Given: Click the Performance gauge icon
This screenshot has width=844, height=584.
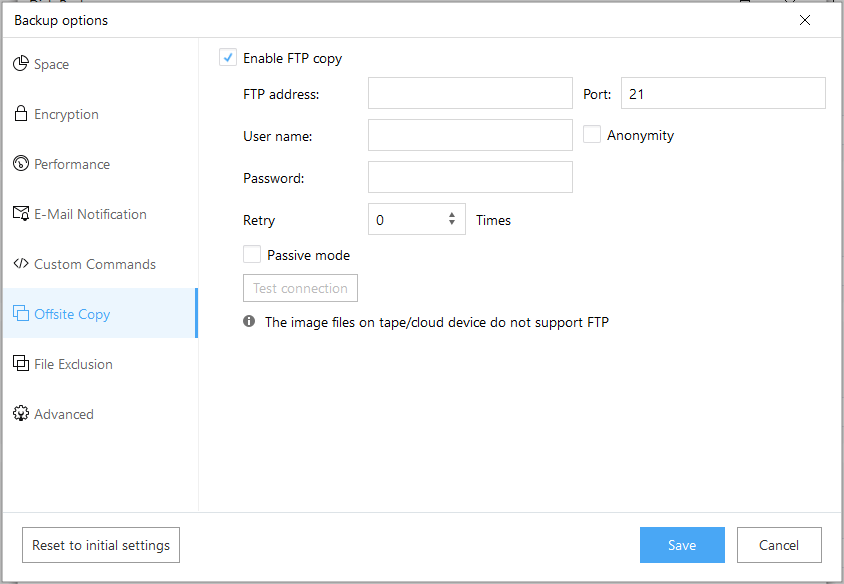Looking at the screenshot, I should [x=20, y=163].
